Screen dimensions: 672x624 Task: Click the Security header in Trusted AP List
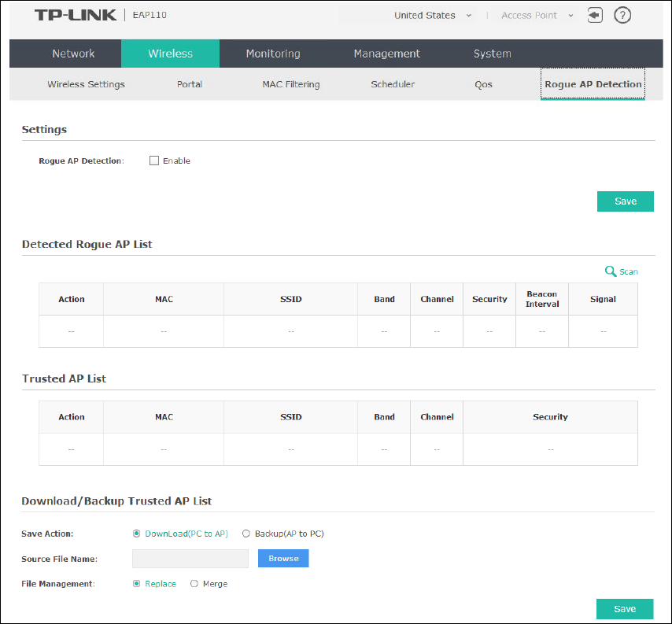[550, 417]
